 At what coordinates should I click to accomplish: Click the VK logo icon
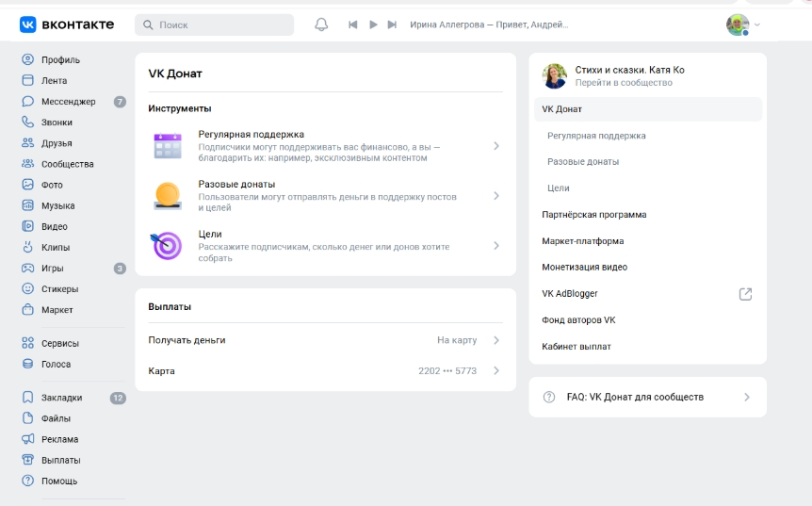point(28,24)
